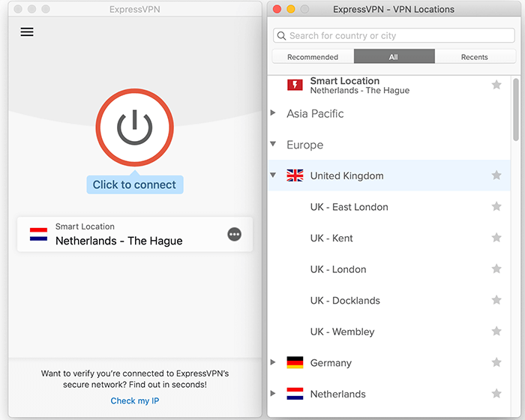Select UK - Docklands
Viewport: 525px width, 420px height.
(x=345, y=301)
